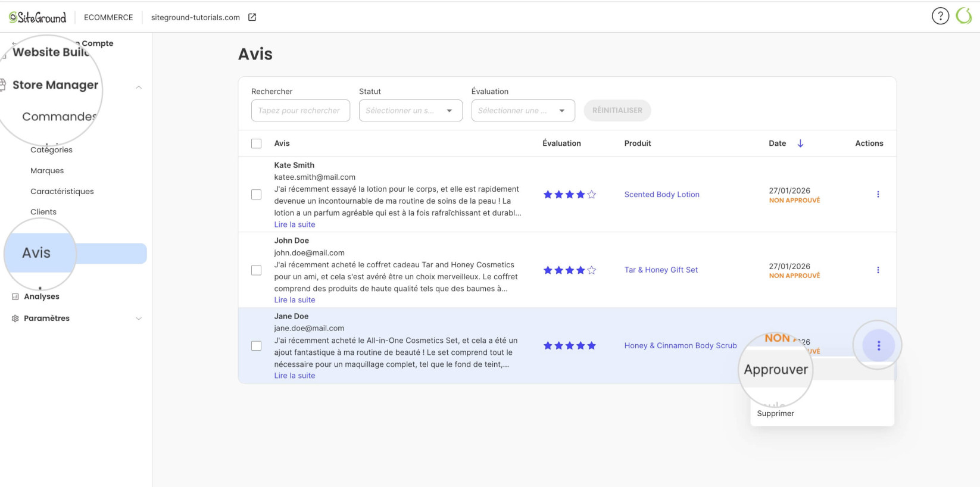Focus the Rechercher search input field
The height and width of the screenshot is (487, 980).
(301, 111)
